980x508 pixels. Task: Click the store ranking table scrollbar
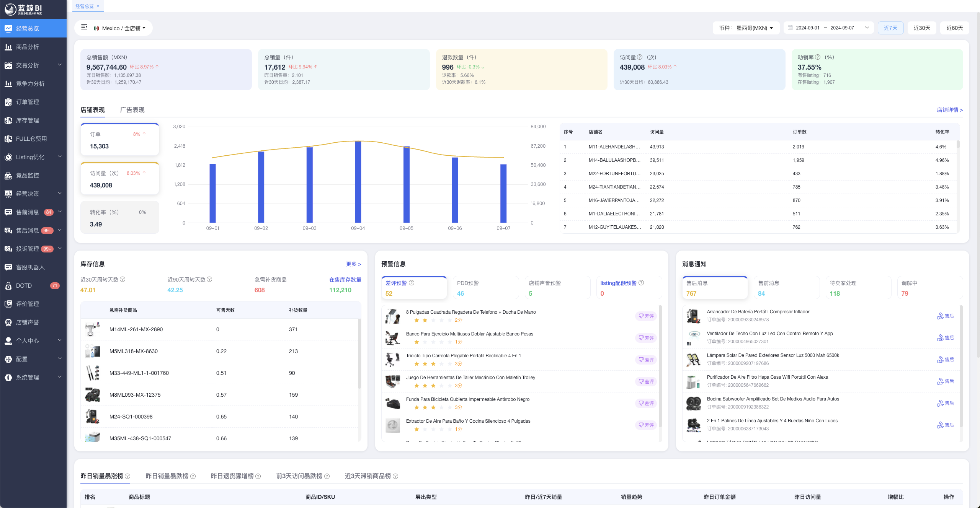coord(958,145)
